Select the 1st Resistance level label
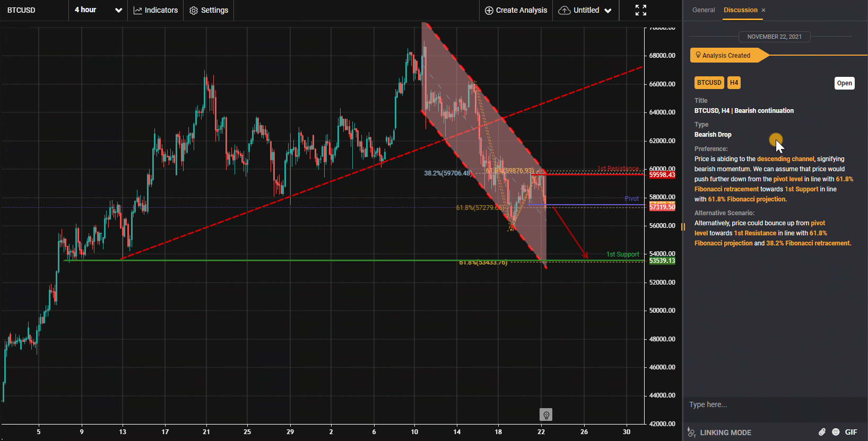The height and width of the screenshot is (441, 868). (x=618, y=169)
